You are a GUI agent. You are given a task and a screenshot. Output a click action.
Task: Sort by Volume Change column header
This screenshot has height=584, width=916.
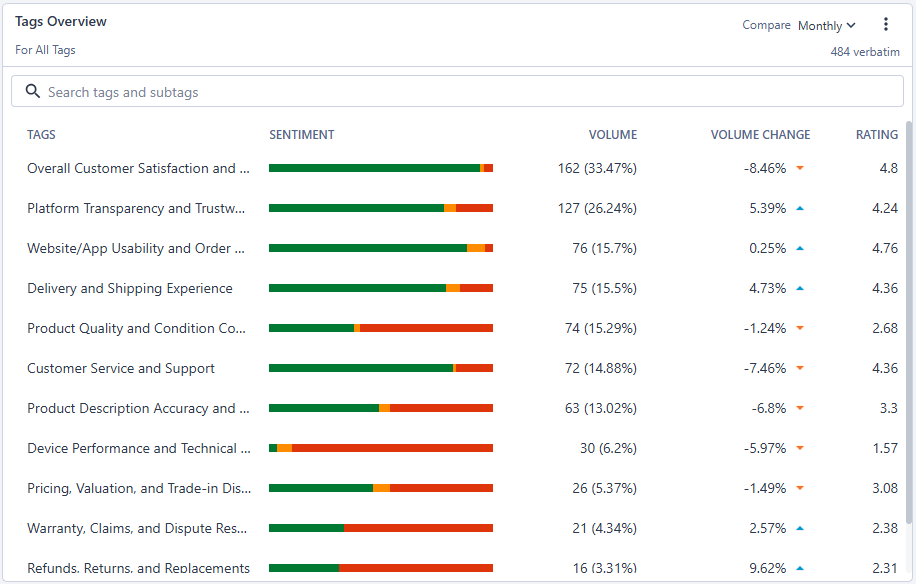[760, 135]
